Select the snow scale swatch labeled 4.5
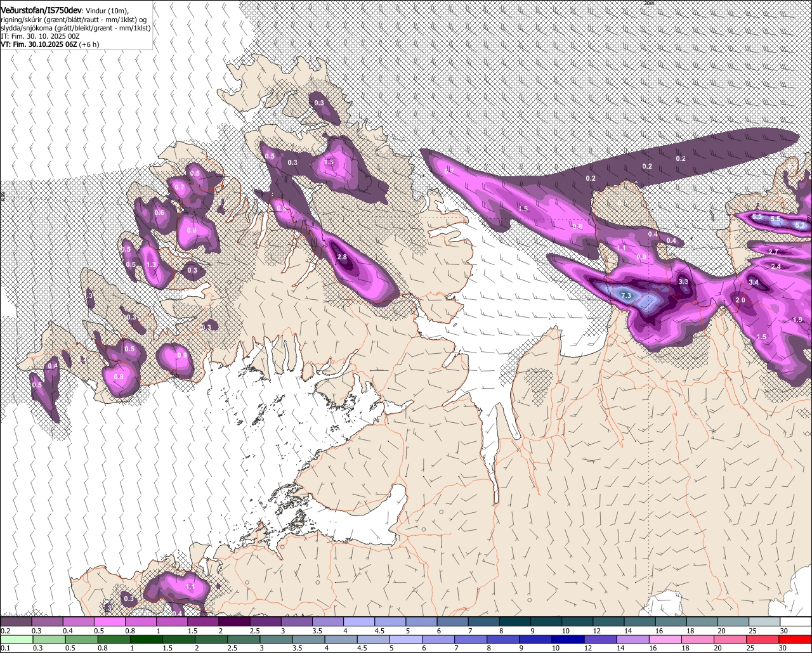Screen dimensions: 812x653 tap(390, 622)
